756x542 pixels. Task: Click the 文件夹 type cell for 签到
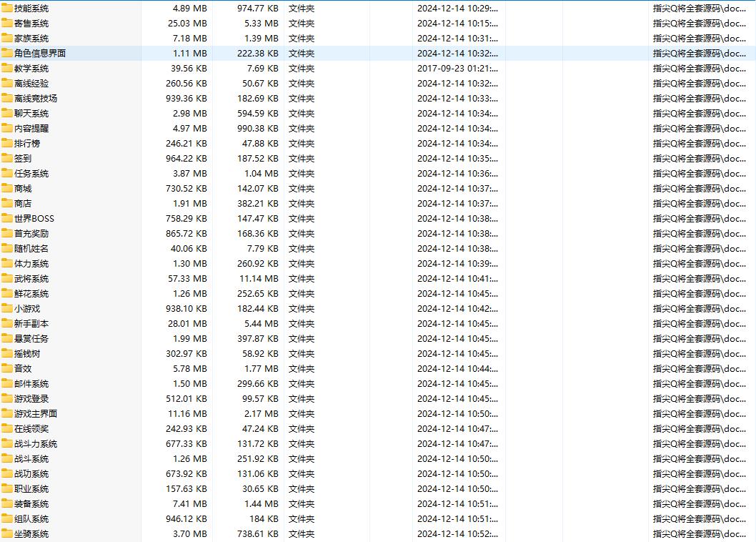click(302, 159)
